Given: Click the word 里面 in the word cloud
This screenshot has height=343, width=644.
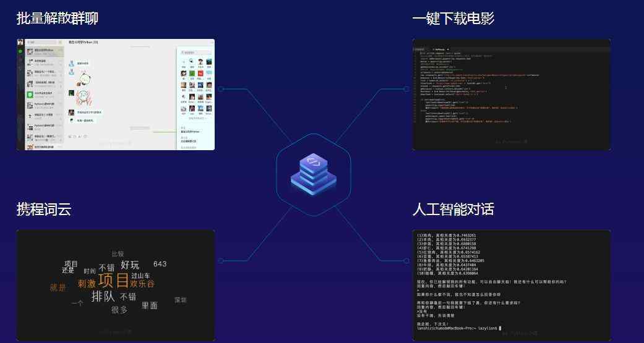Looking at the screenshot, I should click(x=150, y=306).
